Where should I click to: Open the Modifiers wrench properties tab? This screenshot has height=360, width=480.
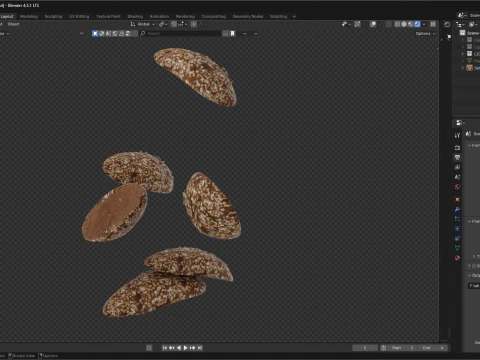pos(457,209)
